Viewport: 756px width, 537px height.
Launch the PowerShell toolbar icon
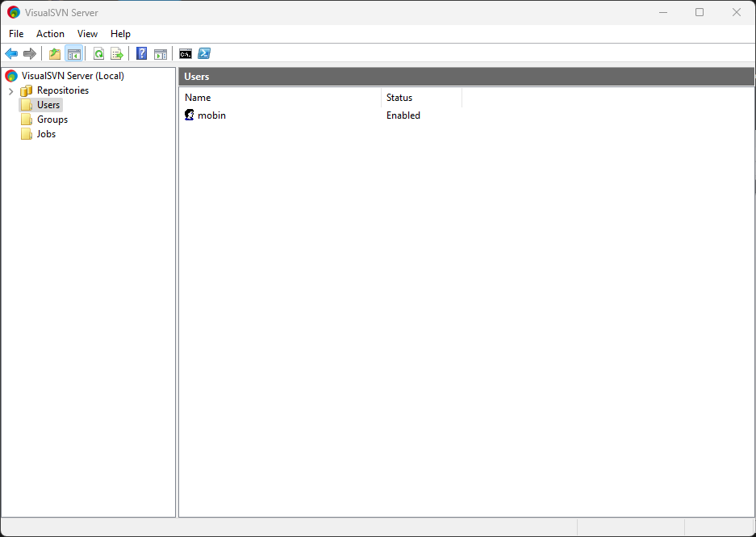pyautogui.click(x=205, y=54)
